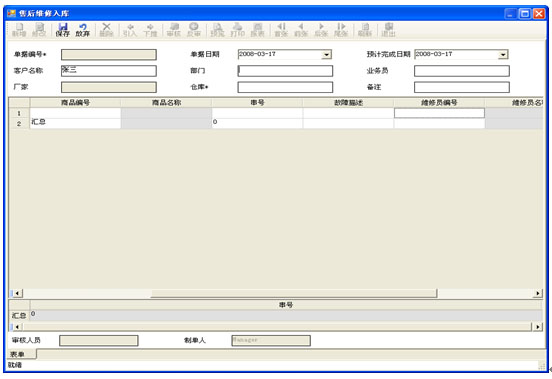Click the main grid's right scroll arrow

[x=538, y=293]
